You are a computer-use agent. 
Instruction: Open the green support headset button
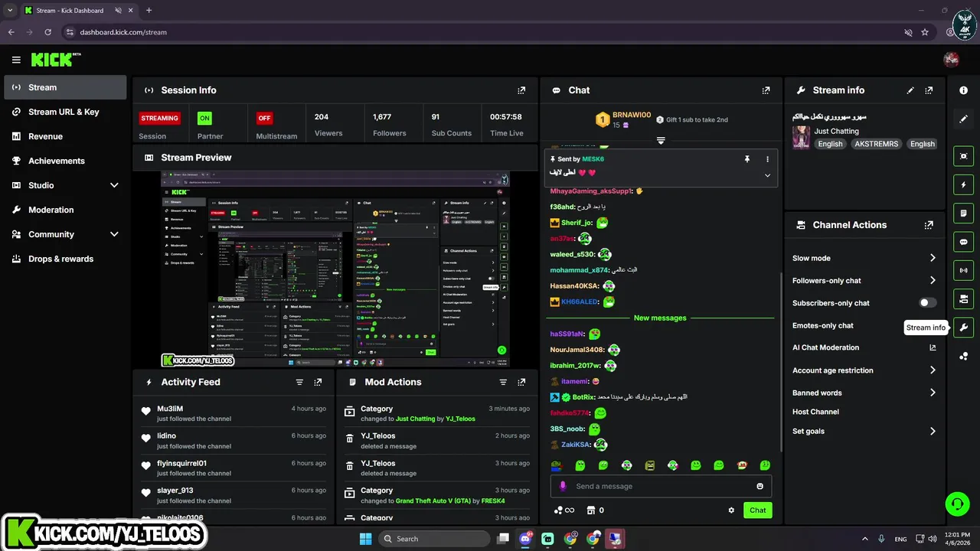(957, 504)
